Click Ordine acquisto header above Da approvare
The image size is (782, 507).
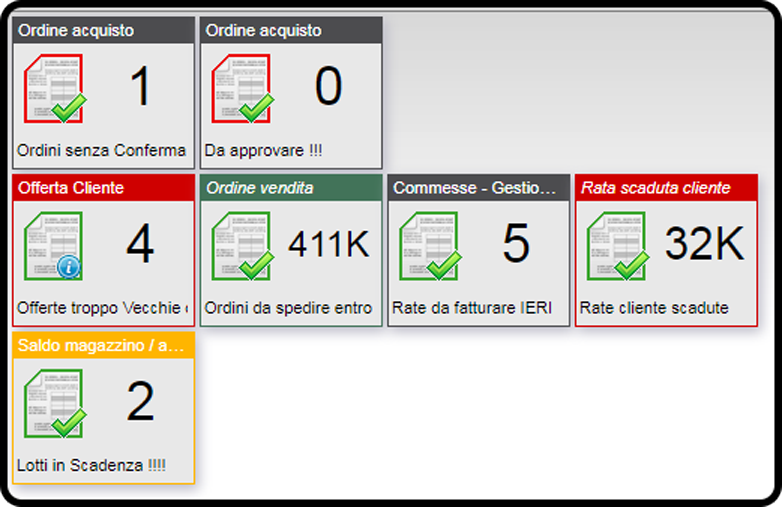point(291,30)
